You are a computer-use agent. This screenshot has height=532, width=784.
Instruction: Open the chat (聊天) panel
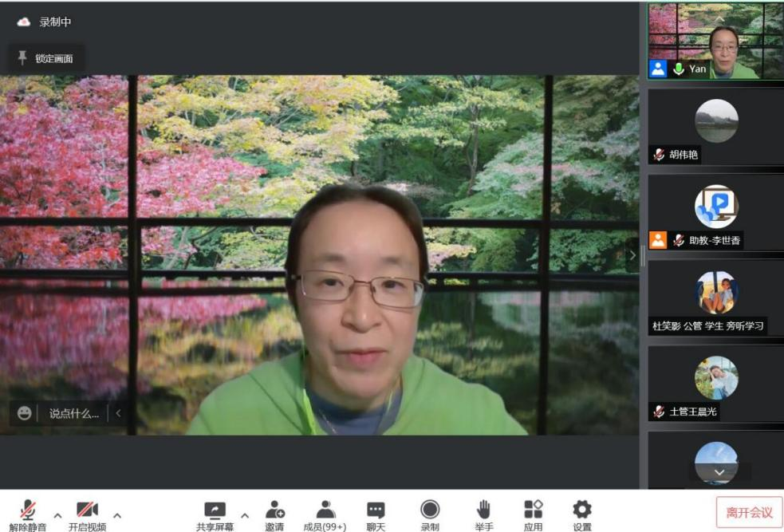pyautogui.click(x=376, y=510)
